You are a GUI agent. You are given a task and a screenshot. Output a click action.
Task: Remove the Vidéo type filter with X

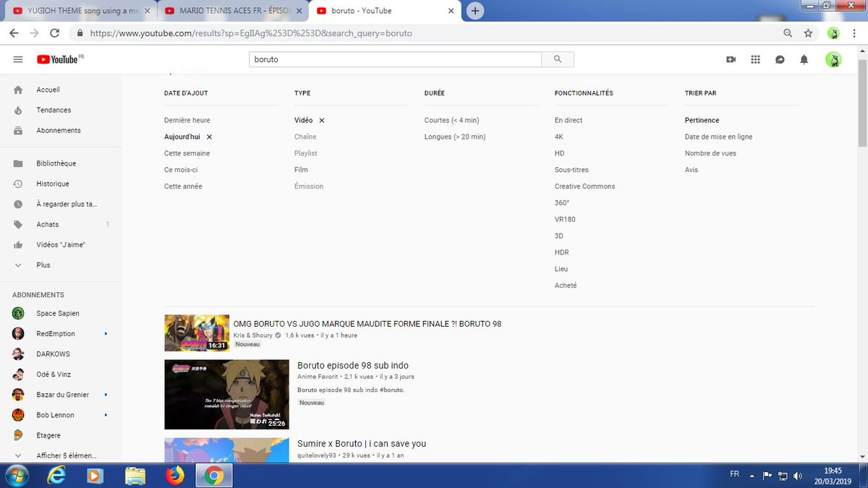322,120
